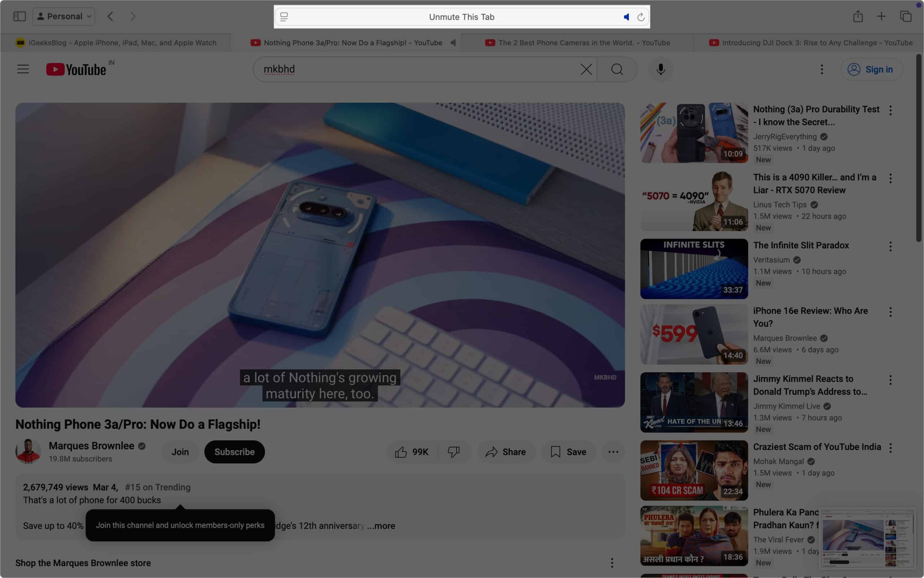Open Craziest Scam of YouTube India thumbnail
This screenshot has height=578, width=924.
click(694, 470)
